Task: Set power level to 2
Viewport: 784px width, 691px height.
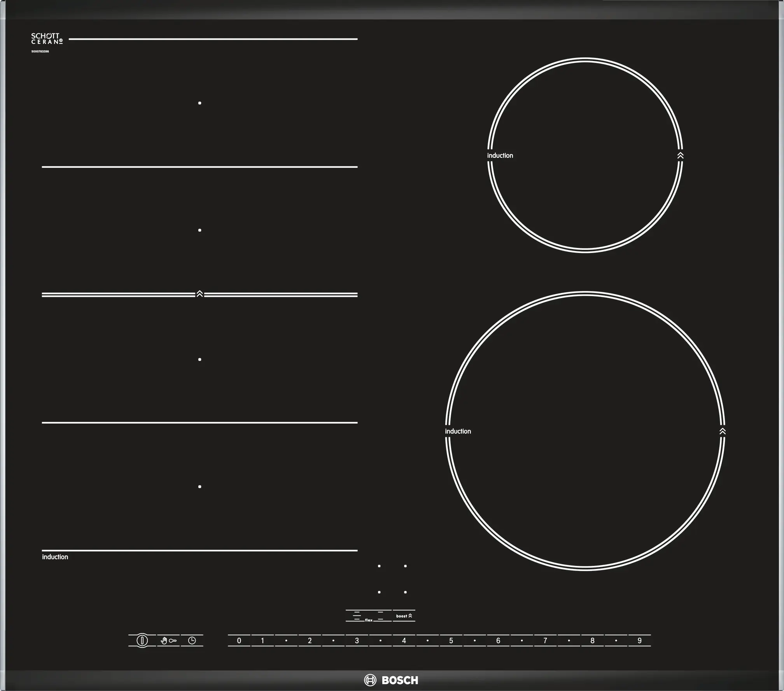Action: click(x=310, y=640)
